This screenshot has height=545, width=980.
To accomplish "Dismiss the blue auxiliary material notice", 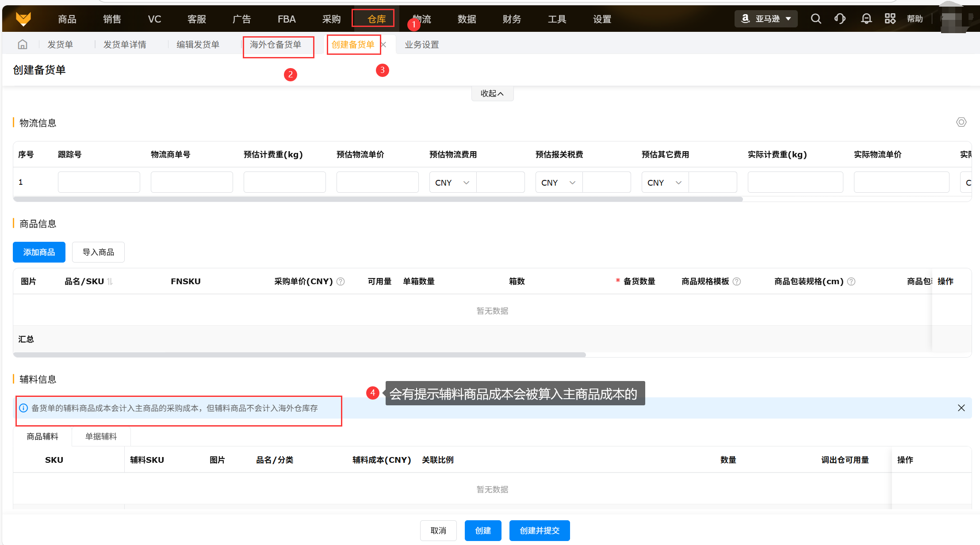I will (961, 408).
